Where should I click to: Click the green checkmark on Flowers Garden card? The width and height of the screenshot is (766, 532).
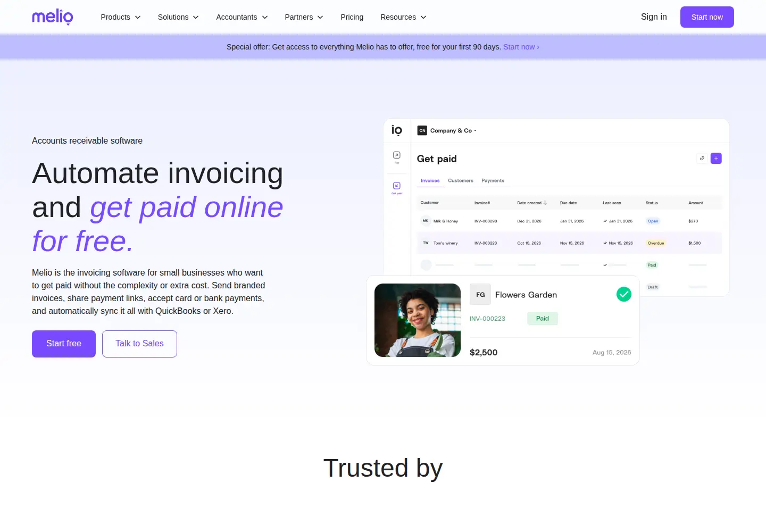pyautogui.click(x=624, y=294)
